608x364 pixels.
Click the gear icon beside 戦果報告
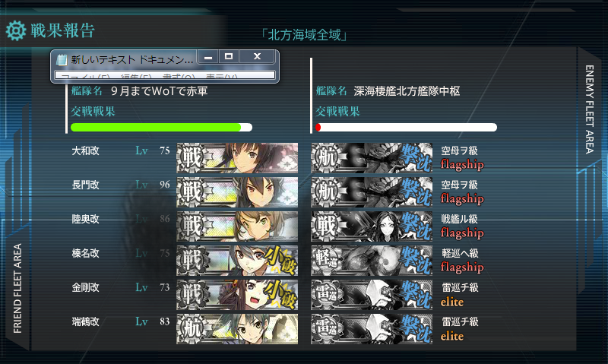tap(15, 31)
